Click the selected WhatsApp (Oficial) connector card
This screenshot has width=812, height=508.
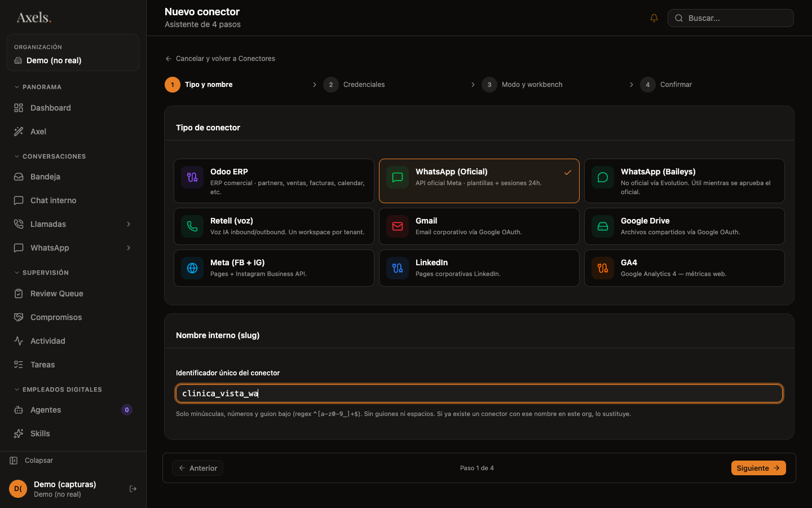pos(479,181)
